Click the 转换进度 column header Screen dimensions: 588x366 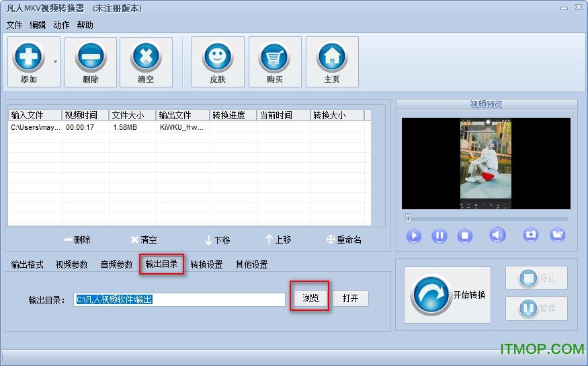click(x=233, y=115)
